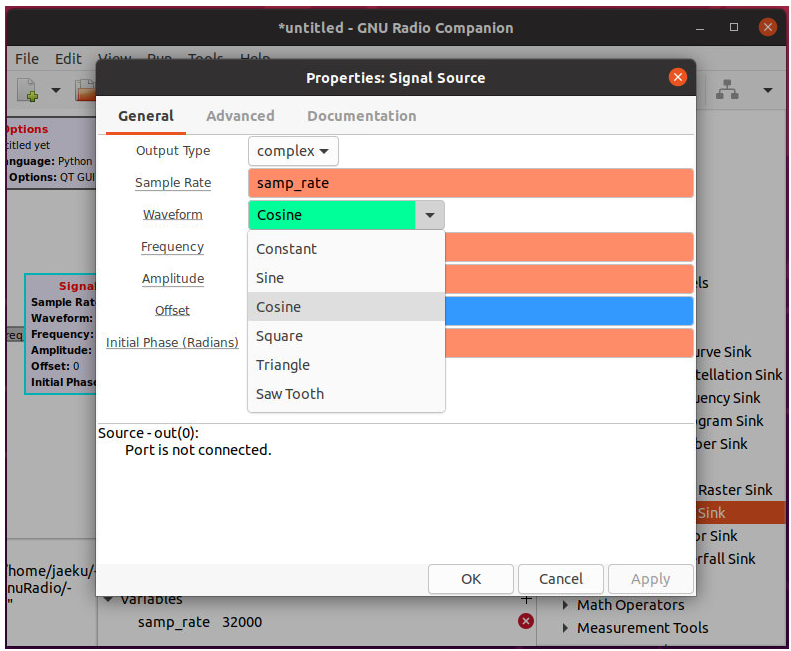
Task: Switch to the General tab
Action: [x=146, y=116]
